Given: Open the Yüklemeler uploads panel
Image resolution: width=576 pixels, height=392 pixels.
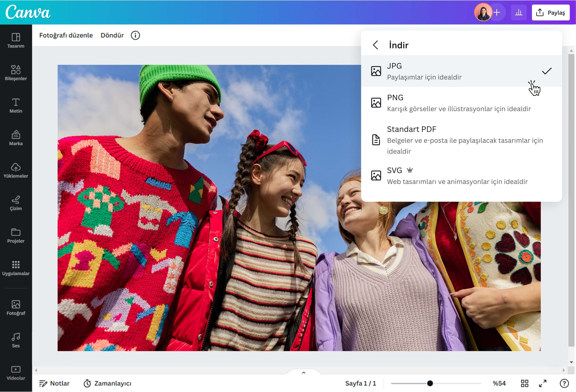Looking at the screenshot, I should [16, 171].
